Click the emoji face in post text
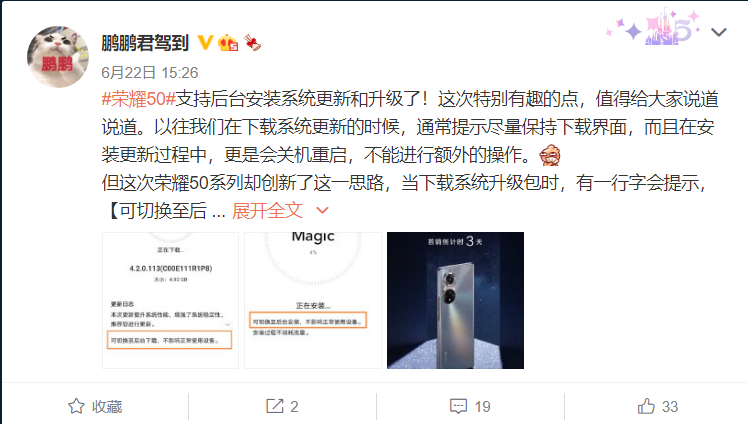This screenshot has width=748, height=424. click(x=550, y=155)
